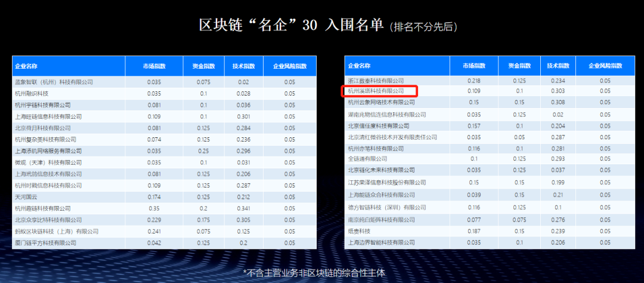644x283 pixels.
Task: Select company name 上海玳鸽信息技术有限公司
Action: tap(48, 174)
